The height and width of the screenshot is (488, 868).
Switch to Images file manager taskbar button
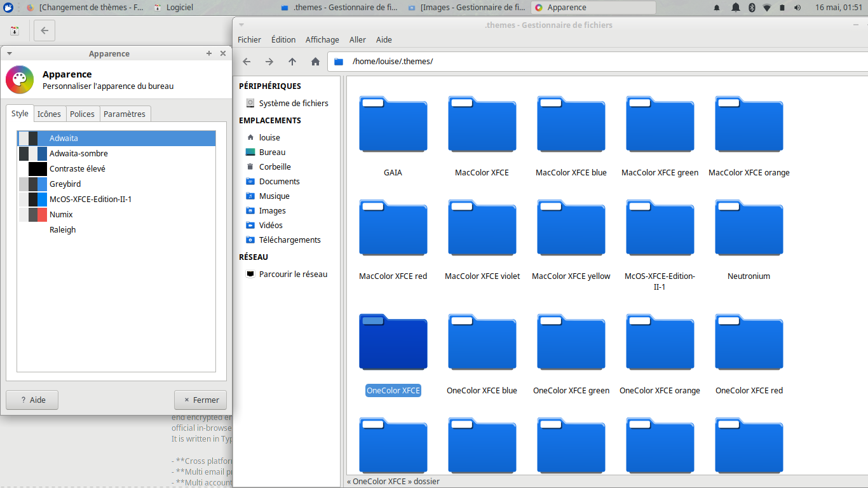[467, 8]
